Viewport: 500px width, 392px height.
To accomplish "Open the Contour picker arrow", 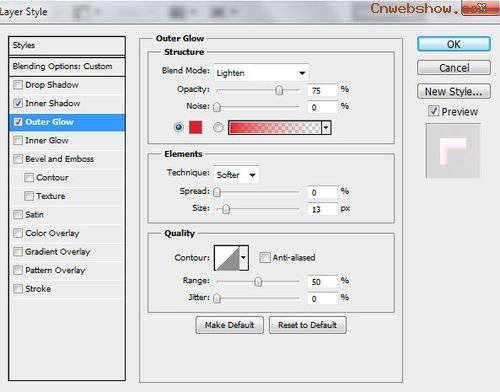I will [244, 258].
